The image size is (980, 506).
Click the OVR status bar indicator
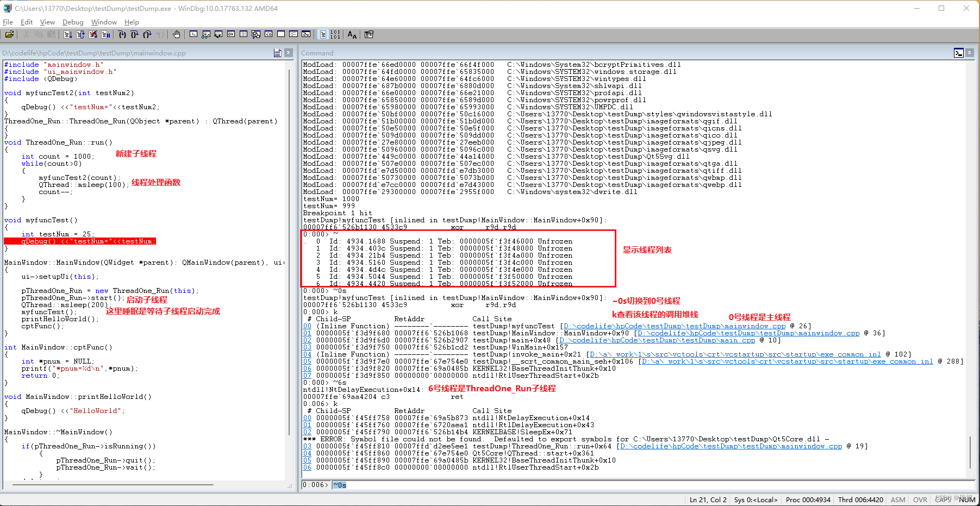[x=920, y=499]
